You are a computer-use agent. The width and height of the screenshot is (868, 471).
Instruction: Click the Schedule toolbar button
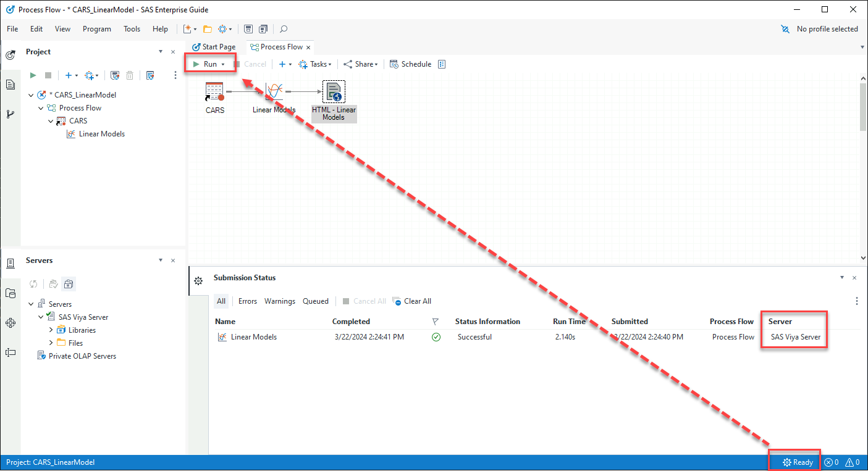pos(410,64)
